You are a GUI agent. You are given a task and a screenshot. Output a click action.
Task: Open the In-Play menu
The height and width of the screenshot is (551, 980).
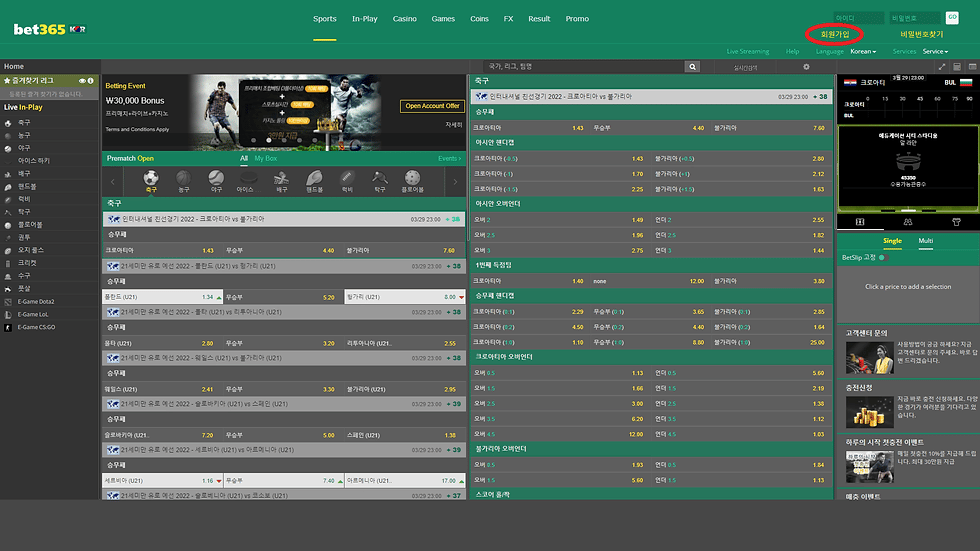click(x=364, y=19)
